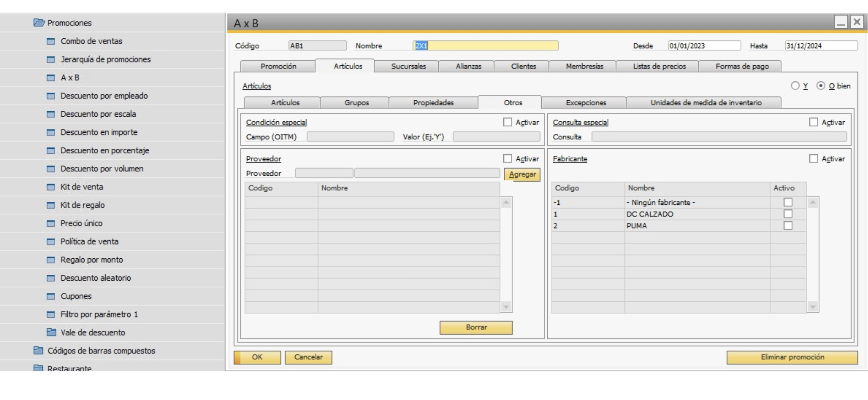Open the Formas de pago tab
This screenshot has width=868, height=400.
coord(742,66)
